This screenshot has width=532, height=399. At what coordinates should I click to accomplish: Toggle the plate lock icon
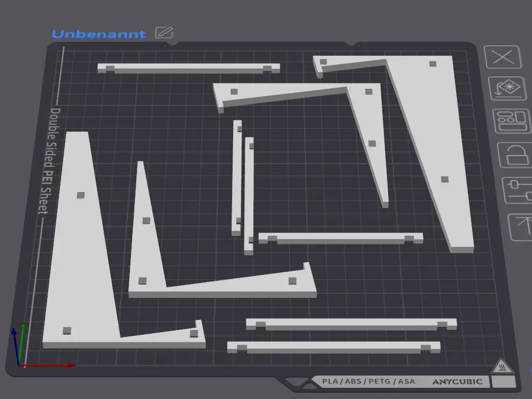tap(515, 155)
